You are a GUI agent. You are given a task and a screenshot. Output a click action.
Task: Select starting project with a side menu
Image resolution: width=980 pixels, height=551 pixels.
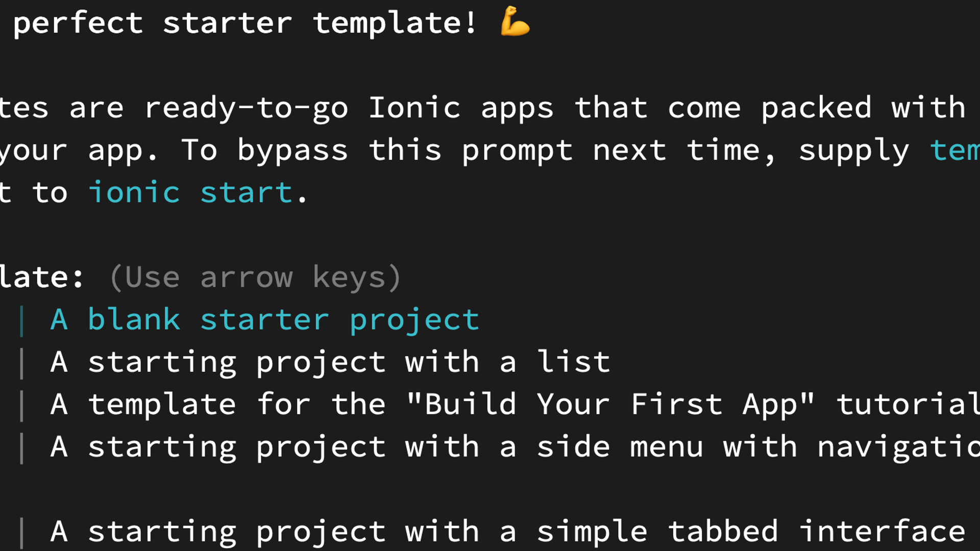pyautogui.click(x=515, y=447)
